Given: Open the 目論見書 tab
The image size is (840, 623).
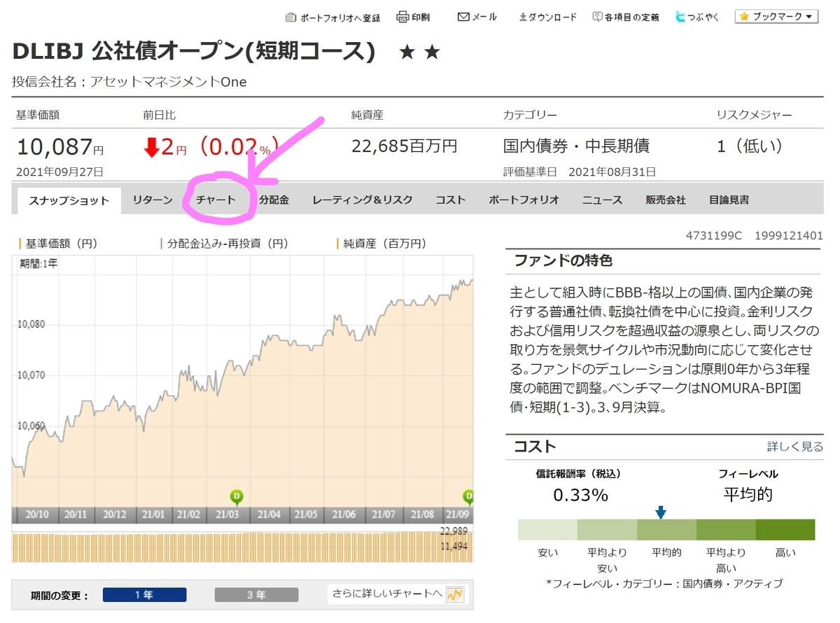Looking at the screenshot, I should pyautogui.click(x=729, y=200).
